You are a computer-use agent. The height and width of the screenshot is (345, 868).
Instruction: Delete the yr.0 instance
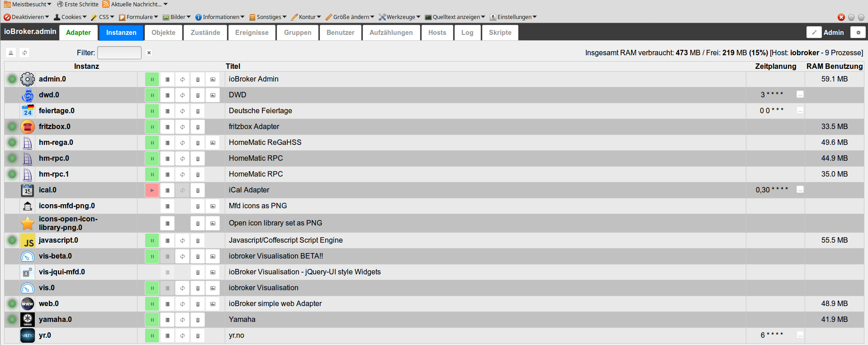click(198, 335)
